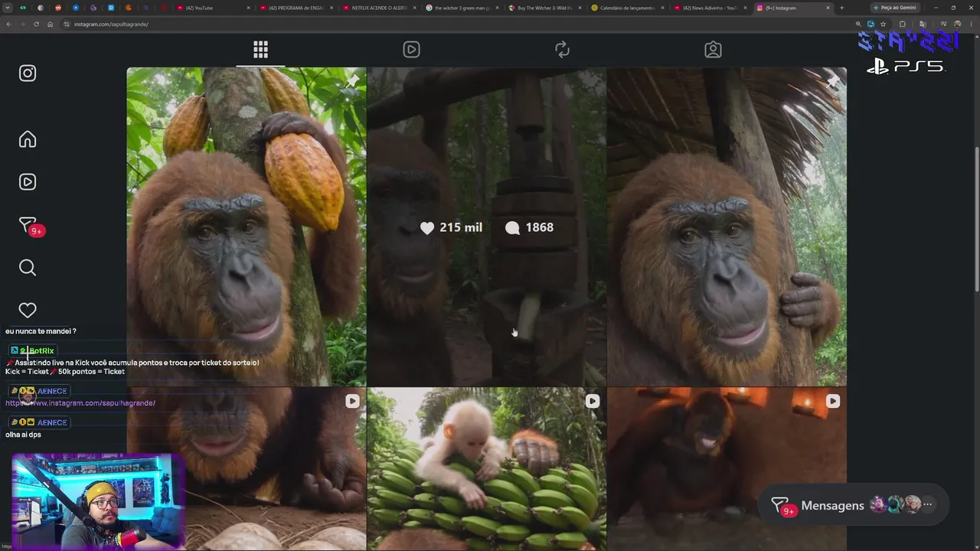
Task: Click the 215 mil likes count
Action: pyautogui.click(x=451, y=227)
